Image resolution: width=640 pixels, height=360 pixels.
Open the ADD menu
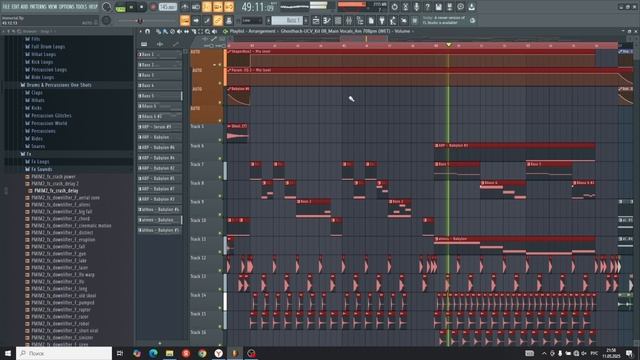pos(24,7)
